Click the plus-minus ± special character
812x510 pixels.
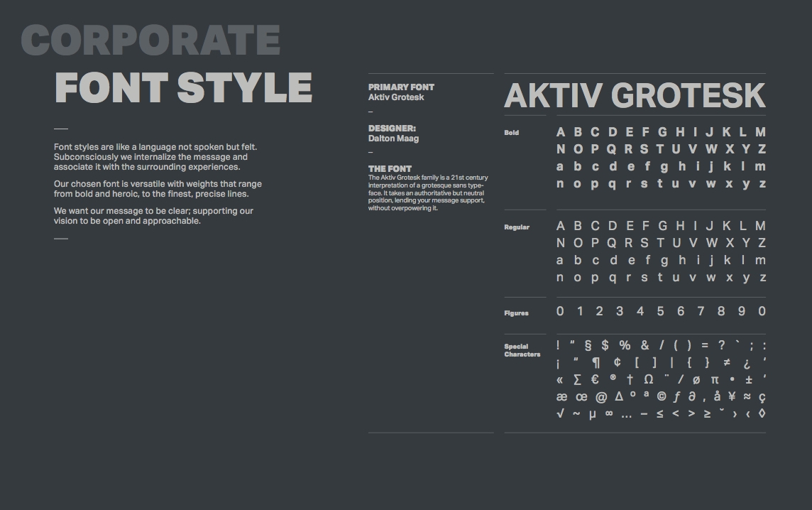(749, 380)
